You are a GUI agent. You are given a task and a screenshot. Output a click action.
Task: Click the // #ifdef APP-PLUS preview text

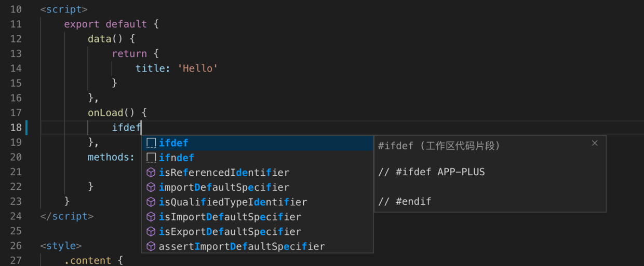point(431,172)
